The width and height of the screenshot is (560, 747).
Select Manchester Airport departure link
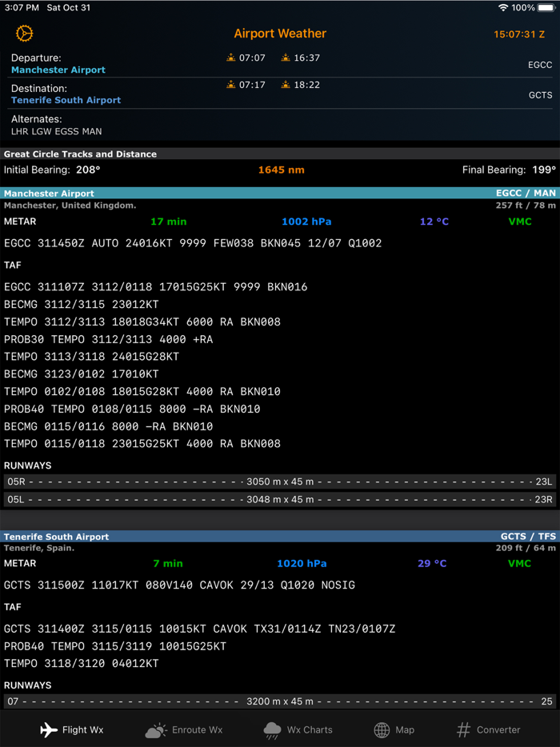(58, 70)
